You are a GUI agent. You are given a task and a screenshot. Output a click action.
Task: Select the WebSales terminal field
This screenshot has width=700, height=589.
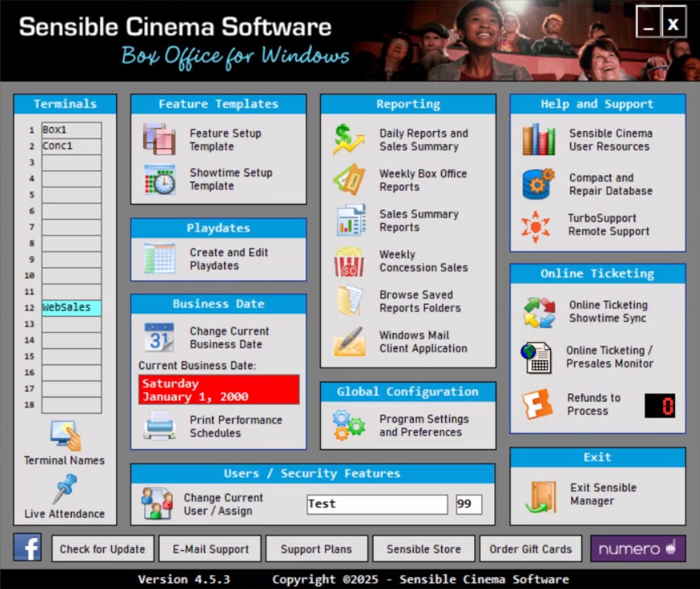(x=71, y=308)
